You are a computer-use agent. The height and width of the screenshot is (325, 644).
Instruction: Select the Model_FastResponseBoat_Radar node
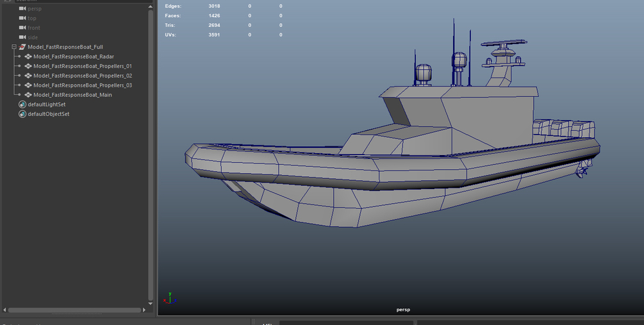click(x=74, y=56)
